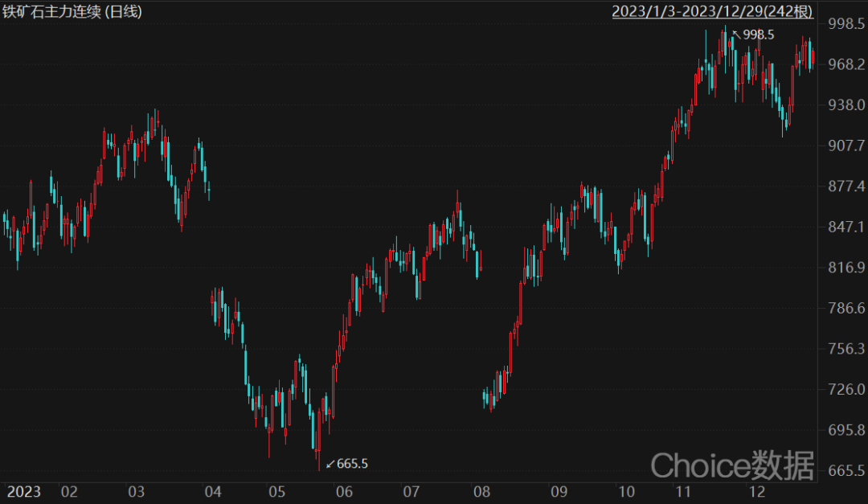
Task: Click the lowest candlestick above the 665.5 label
Action: click(x=319, y=437)
